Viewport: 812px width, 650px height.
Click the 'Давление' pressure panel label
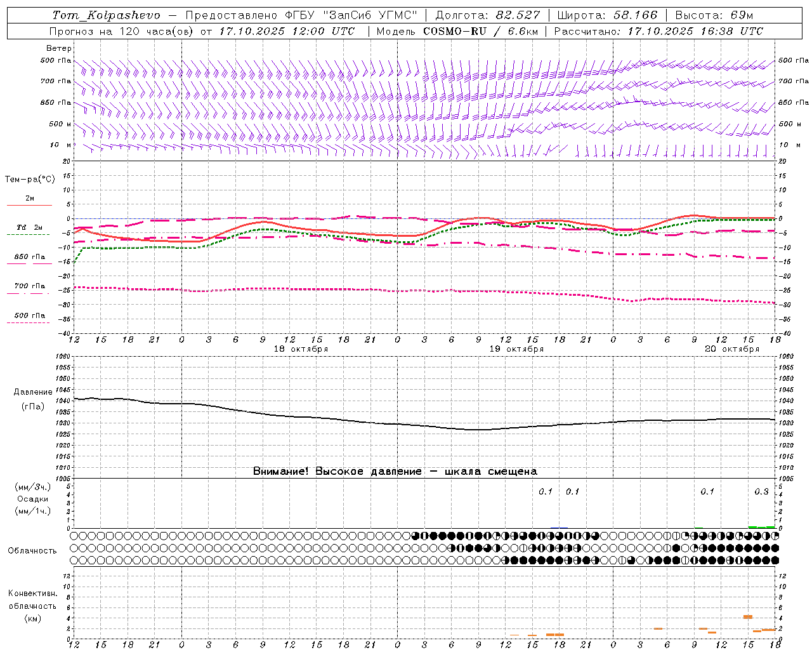33,392
